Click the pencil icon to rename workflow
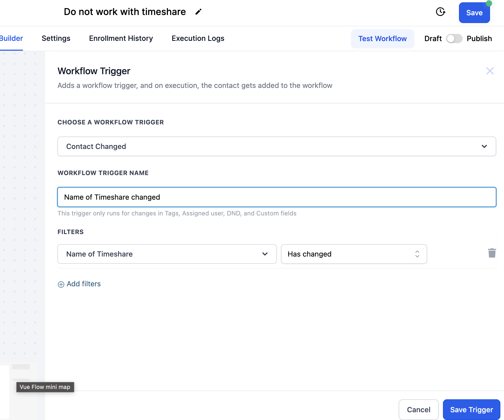 click(198, 12)
